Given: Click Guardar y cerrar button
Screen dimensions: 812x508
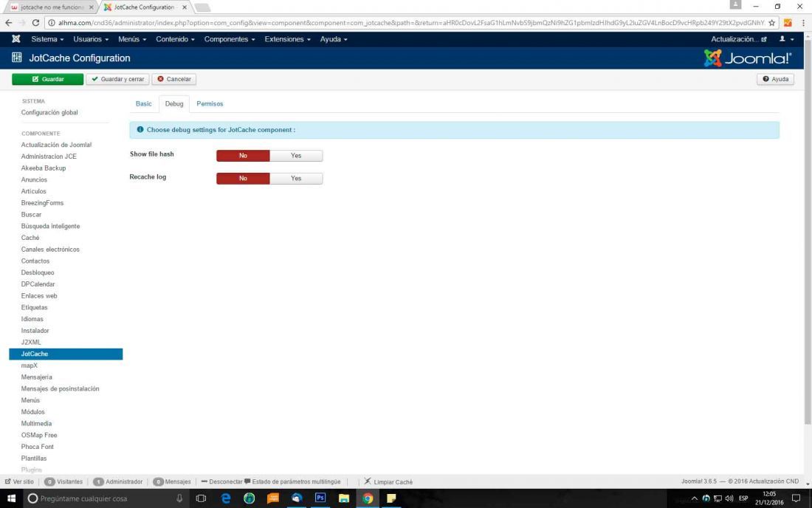Looking at the screenshot, I should tap(118, 79).
